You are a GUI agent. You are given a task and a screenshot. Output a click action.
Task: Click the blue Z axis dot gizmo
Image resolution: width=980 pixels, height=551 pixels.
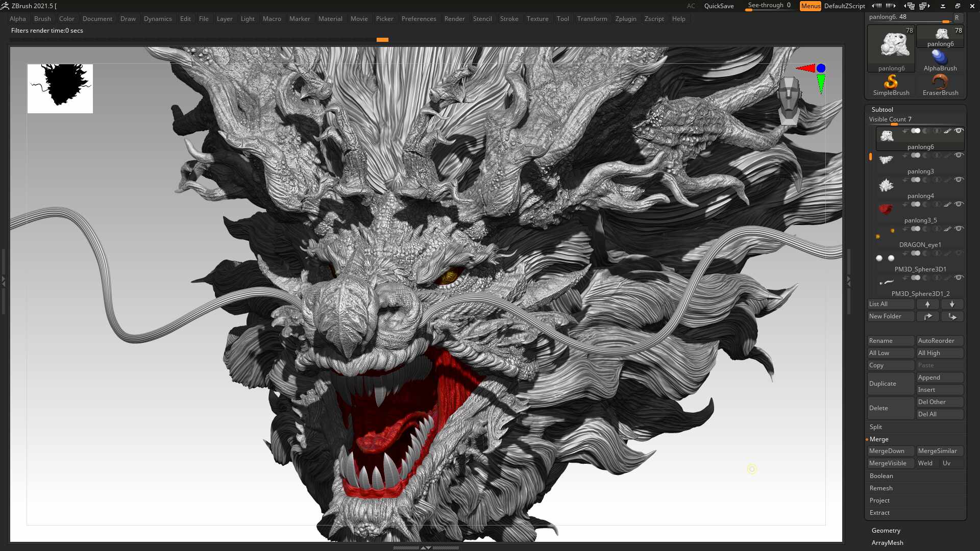point(821,68)
